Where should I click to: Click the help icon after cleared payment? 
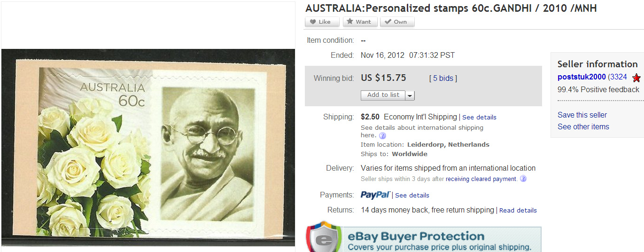click(x=523, y=179)
